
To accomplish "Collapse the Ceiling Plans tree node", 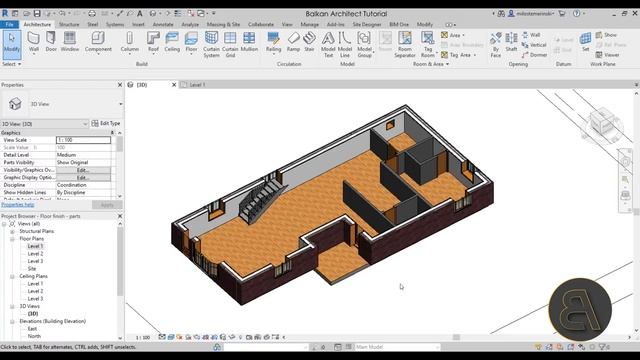I will point(12,276).
